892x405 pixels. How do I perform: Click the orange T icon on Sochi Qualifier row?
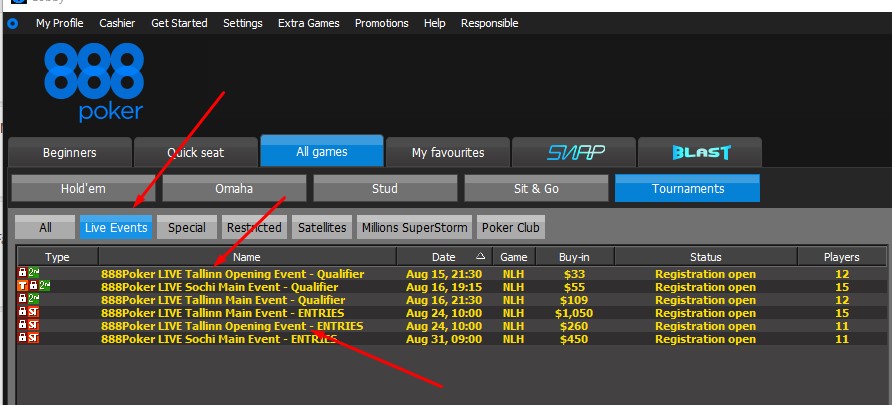[x=22, y=287]
